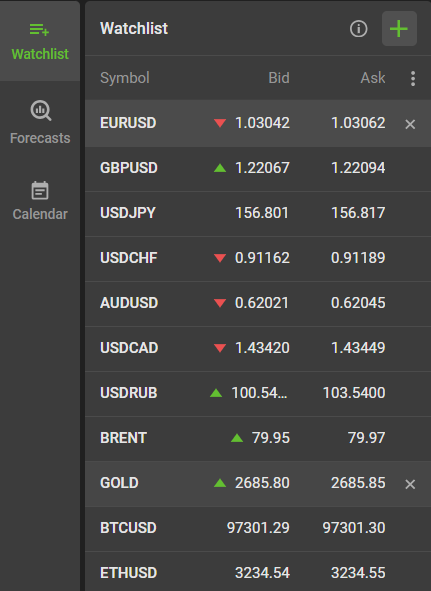Select the BRENT instrument row

point(258,438)
